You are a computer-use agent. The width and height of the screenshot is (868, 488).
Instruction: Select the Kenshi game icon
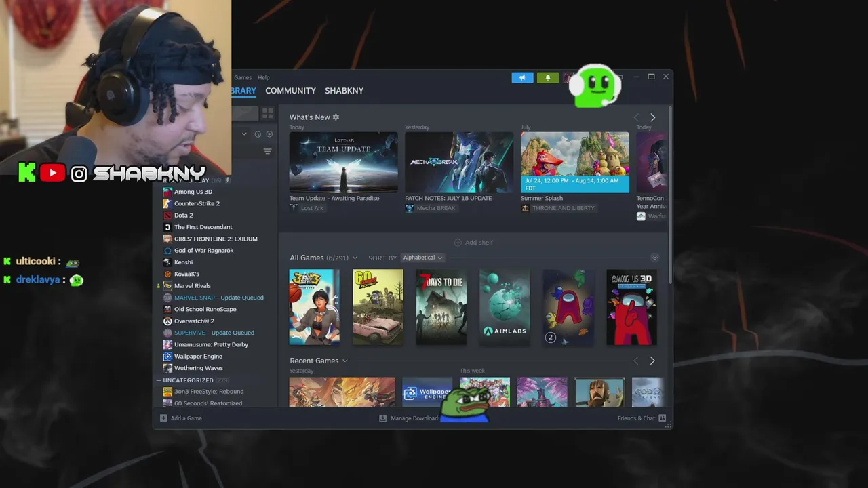tap(167, 262)
